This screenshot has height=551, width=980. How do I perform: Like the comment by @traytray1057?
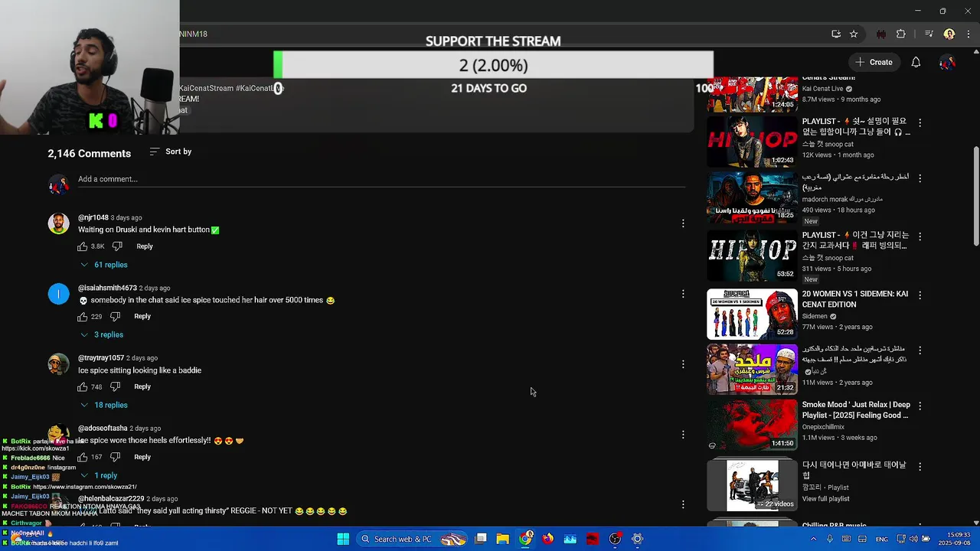coord(83,386)
